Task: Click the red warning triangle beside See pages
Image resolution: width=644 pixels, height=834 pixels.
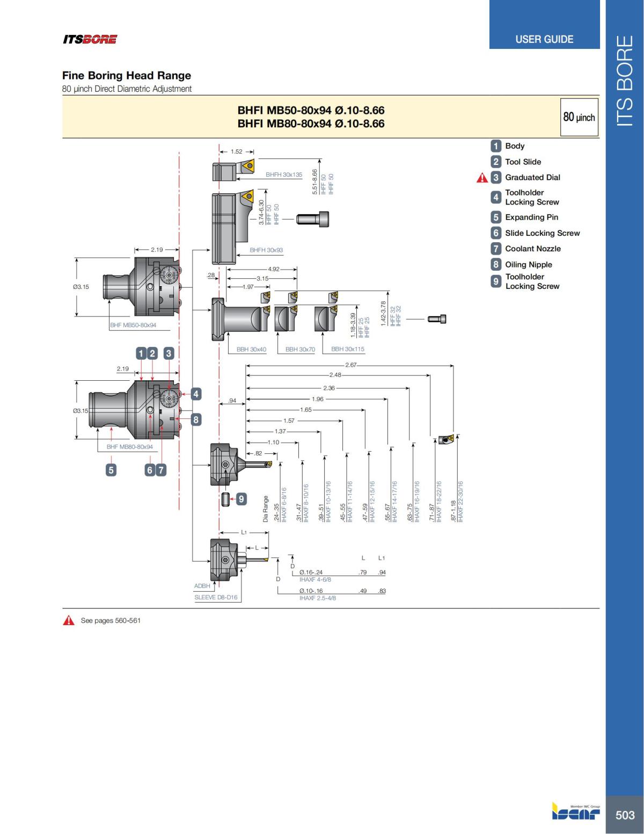Action: coord(69,621)
